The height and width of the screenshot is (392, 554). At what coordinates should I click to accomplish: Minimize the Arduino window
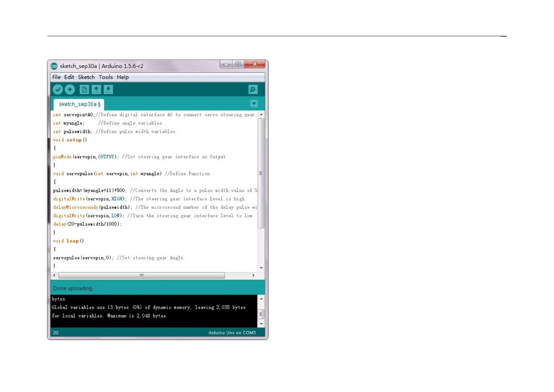pyautogui.click(x=226, y=64)
